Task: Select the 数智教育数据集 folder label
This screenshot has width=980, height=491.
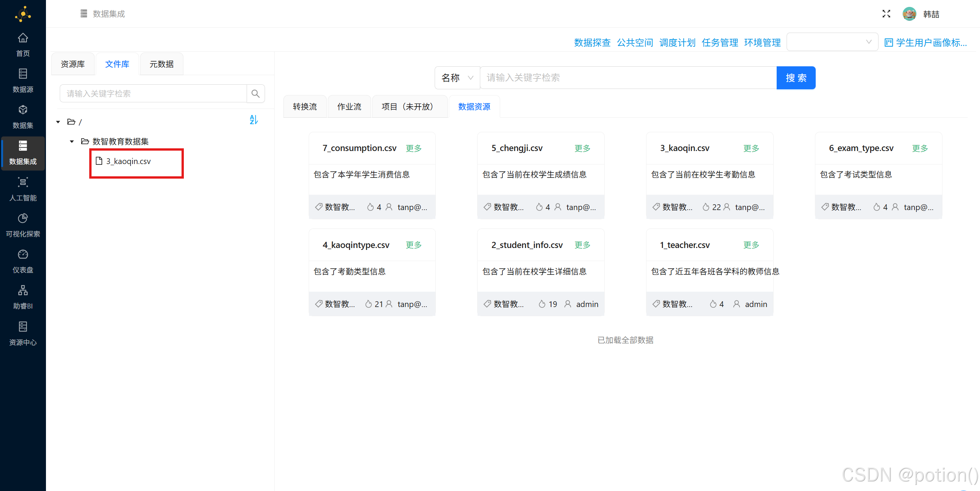Action: (121, 141)
